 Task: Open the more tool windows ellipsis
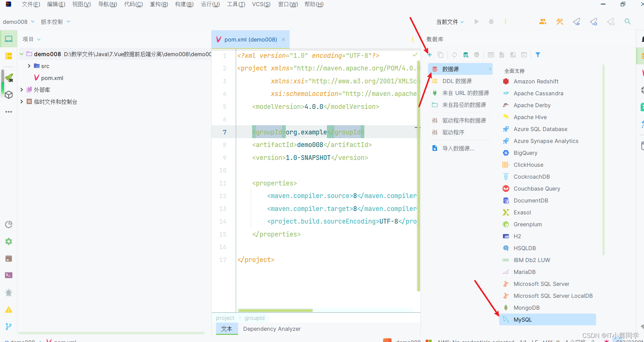(9, 112)
